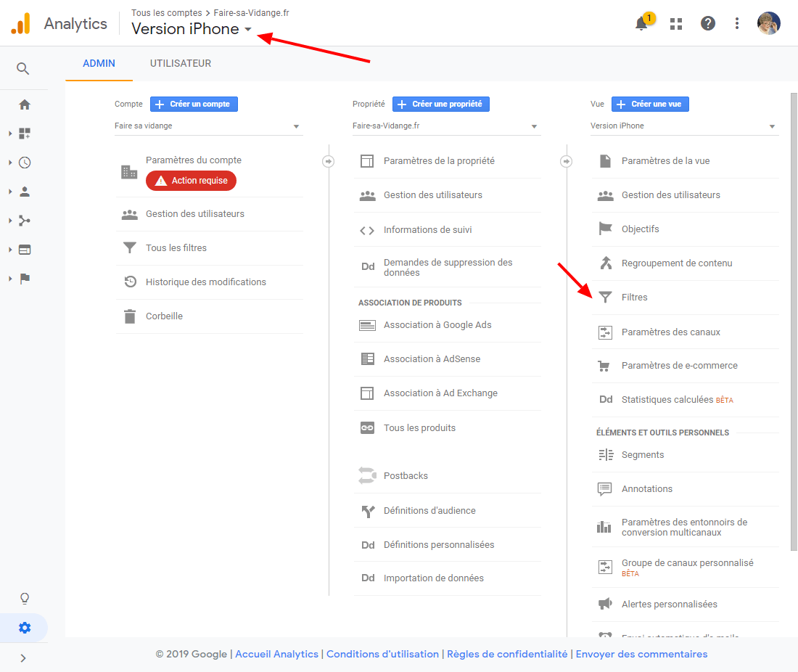The width and height of the screenshot is (798, 672).
Task: Expand the Customization section arrow
Action: click(x=10, y=134)
